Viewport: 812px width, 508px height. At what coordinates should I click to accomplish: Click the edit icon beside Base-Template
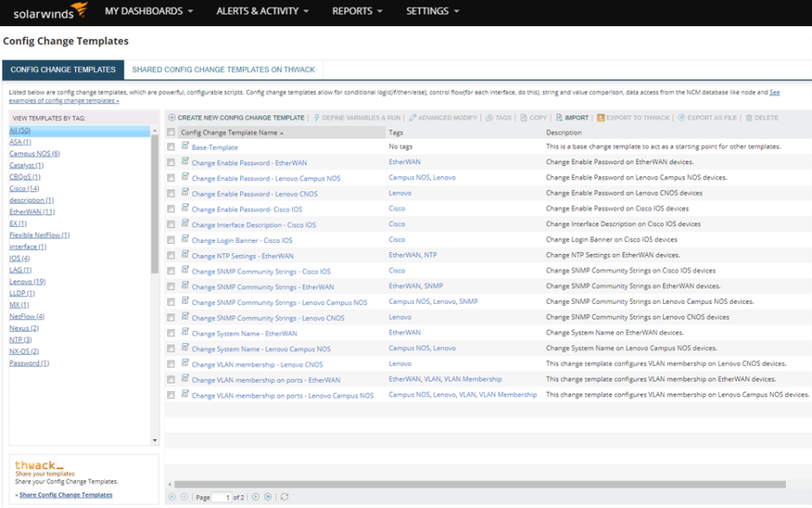pos(185,146)
